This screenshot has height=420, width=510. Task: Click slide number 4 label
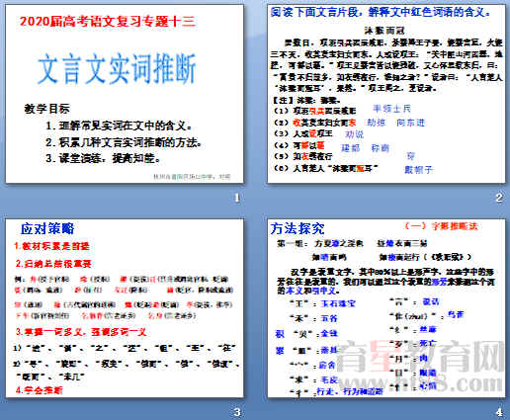click(499, 412)
